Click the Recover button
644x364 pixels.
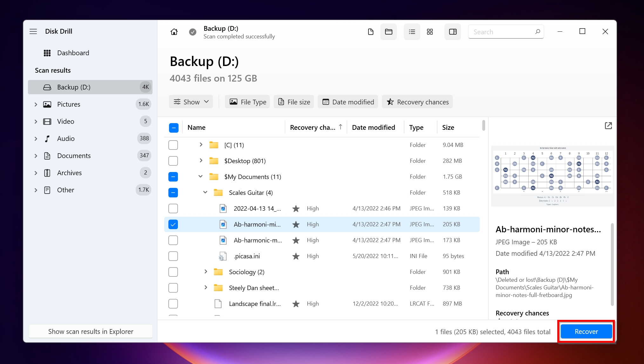[x=586, y=332]
